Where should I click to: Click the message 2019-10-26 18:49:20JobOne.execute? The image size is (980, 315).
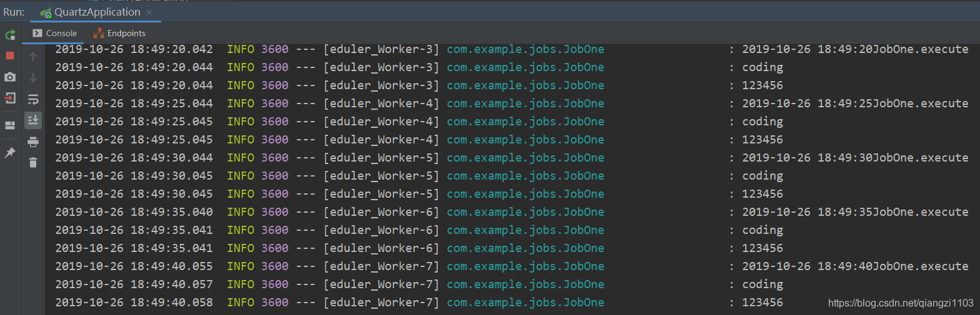(x=855, y=49)
